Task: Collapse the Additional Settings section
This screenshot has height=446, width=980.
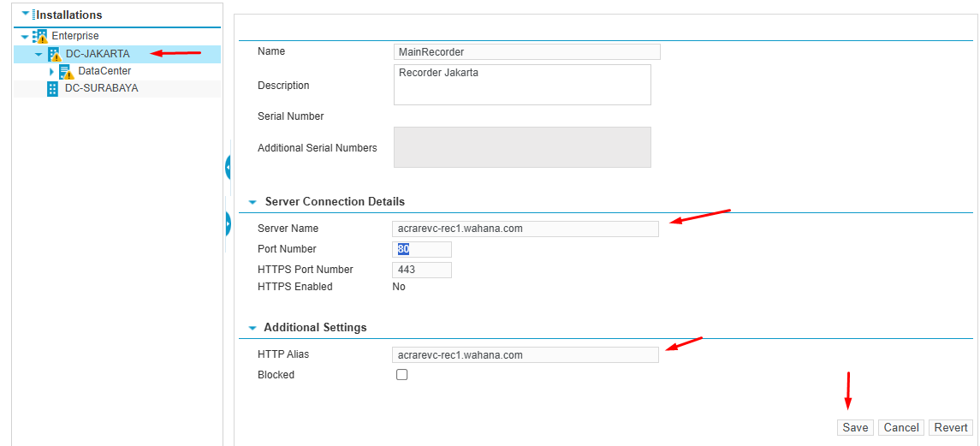Action: tap(252, 328)
